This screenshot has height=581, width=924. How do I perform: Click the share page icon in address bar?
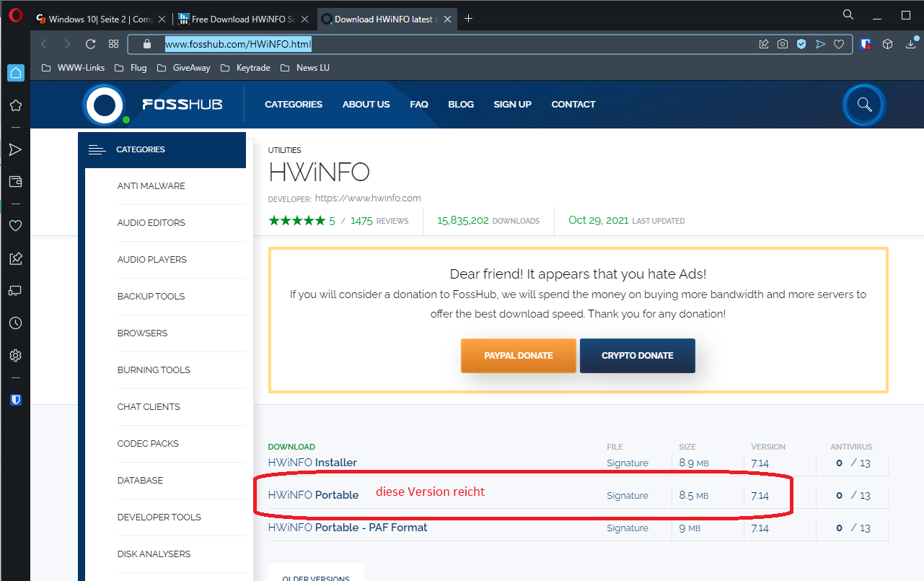pyautogui.click(x=764, y=44)
